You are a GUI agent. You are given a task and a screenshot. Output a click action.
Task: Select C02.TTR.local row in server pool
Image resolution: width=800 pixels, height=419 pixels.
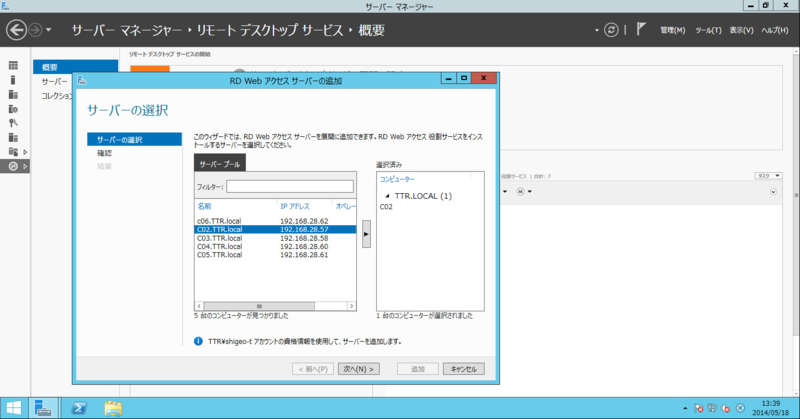point(276,229)
